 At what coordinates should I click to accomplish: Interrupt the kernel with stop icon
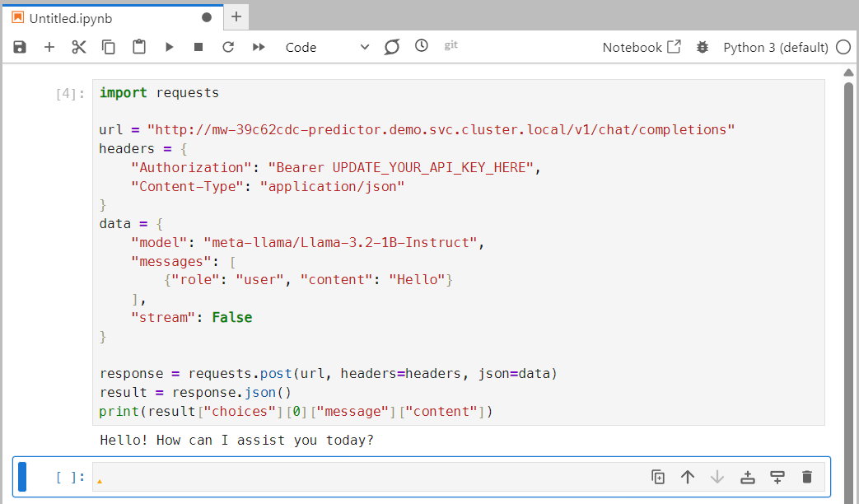point(198,47)
